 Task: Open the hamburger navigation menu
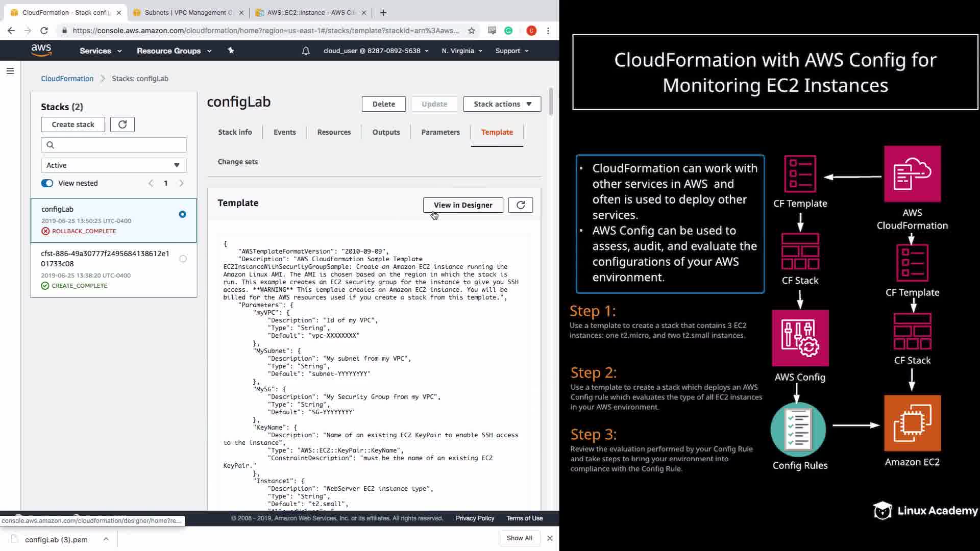10,71
